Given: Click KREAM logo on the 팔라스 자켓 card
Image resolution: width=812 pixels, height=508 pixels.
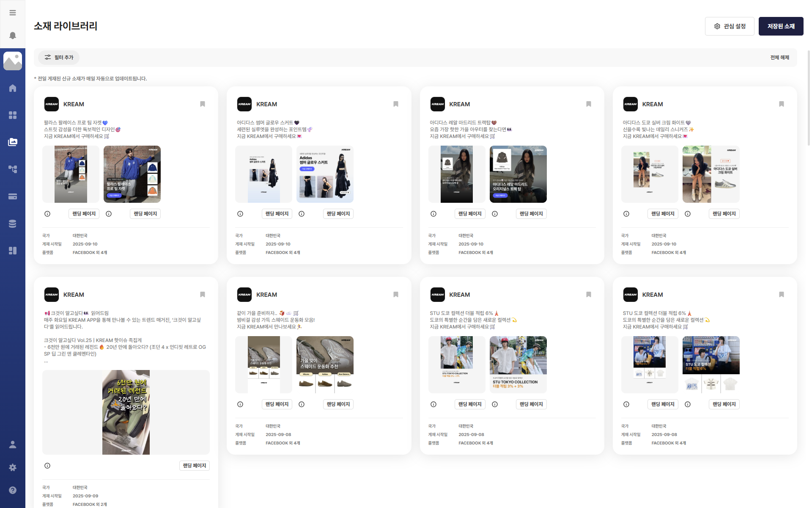Looking at the screenshot, I should (52, 104).
